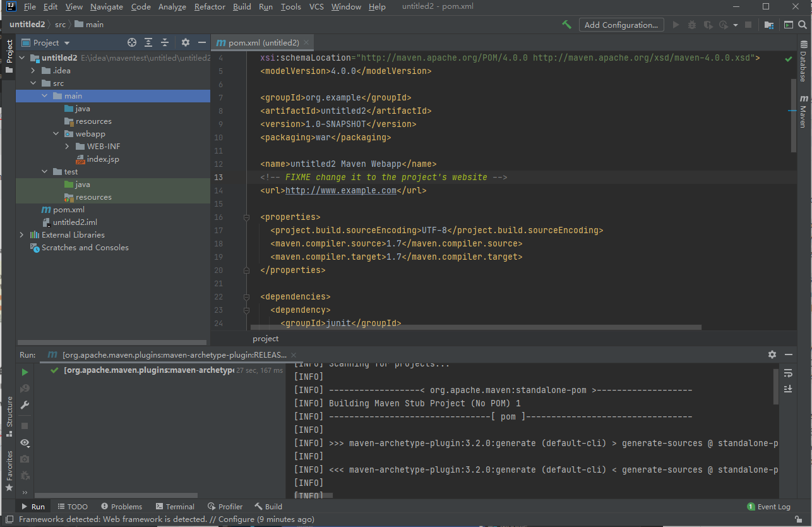Open the VCS menu
812x527 pixels.
316,7
